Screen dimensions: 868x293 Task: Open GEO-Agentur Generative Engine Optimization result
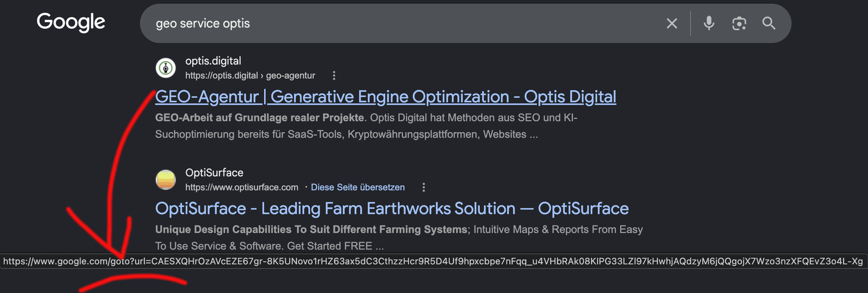coord(386,96)
